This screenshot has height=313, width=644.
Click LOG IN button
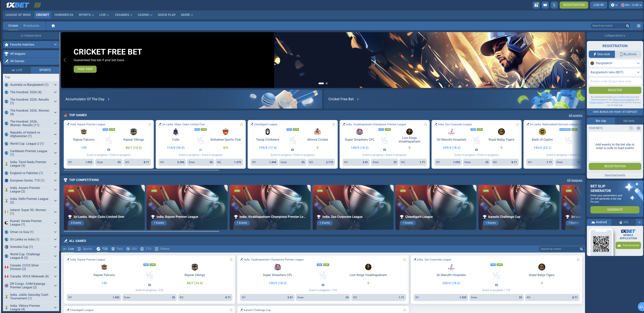pos(598,5)
